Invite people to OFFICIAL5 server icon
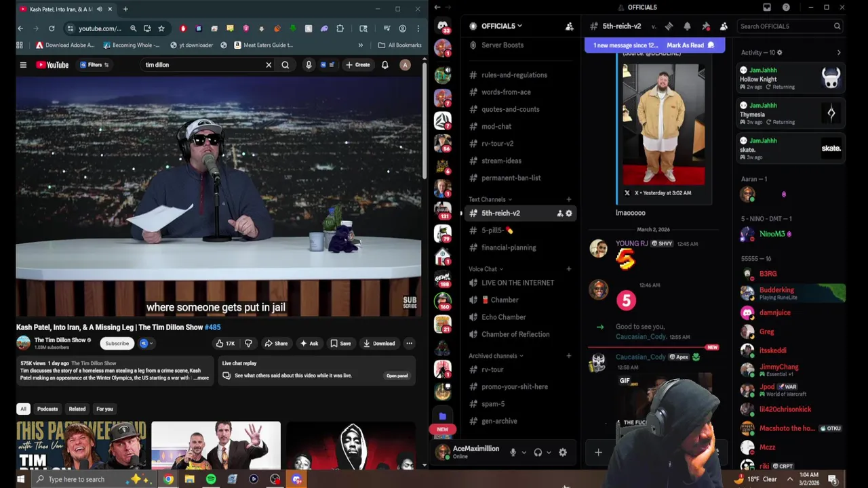Screen dimensions: 868x488 [570, 26]
